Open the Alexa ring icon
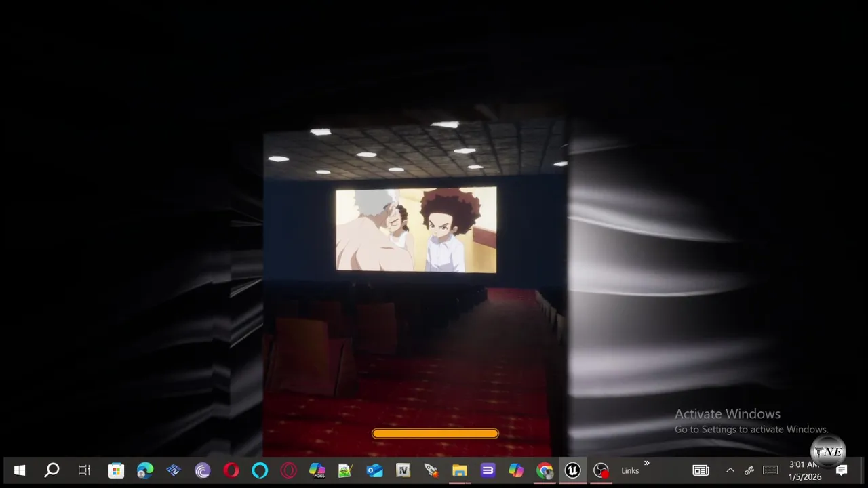 (260, 470)
